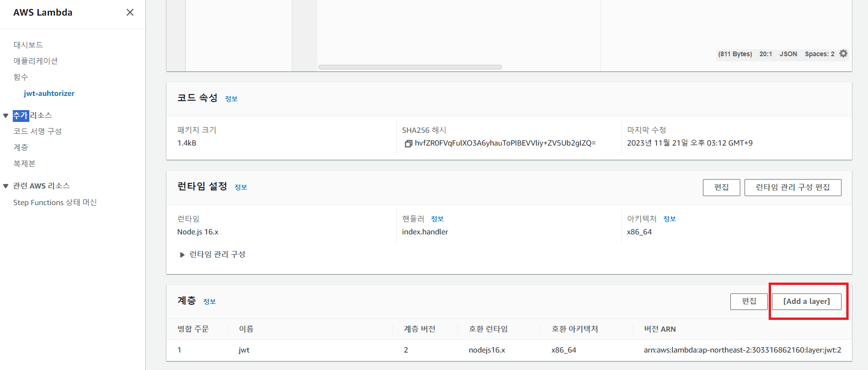This screenshot has height=370, width=868.
Task: Click 편집 button in 계층 section
Action: pyautogui.click(x=749, y=301)
